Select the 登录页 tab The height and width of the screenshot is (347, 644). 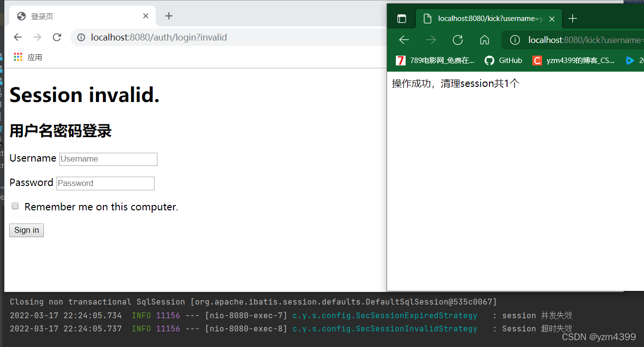click(x=83, y=16)
